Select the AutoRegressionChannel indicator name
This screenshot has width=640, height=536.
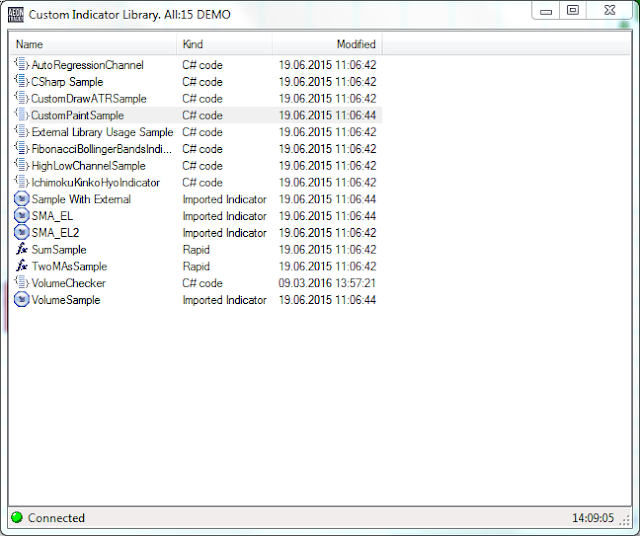[x=87, y=65]
